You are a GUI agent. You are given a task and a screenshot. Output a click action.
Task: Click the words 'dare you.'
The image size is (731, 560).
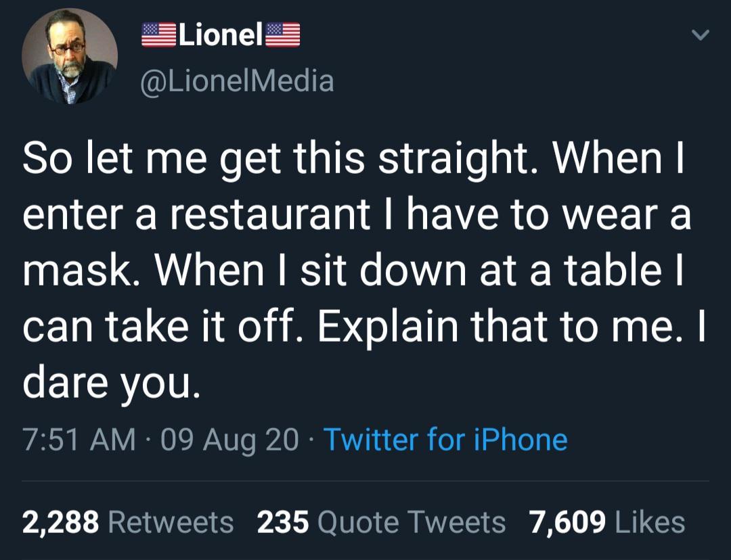[112, 383]
